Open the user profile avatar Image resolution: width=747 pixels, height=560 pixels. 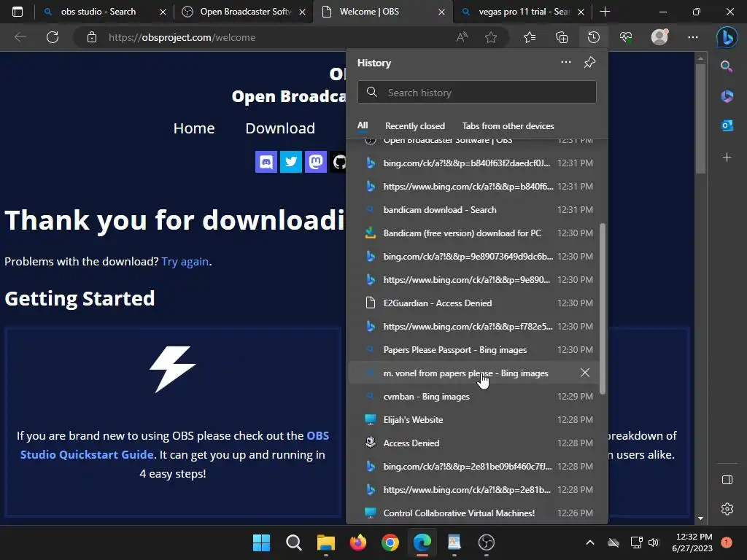pyautogui.click(x=659, y=36)
